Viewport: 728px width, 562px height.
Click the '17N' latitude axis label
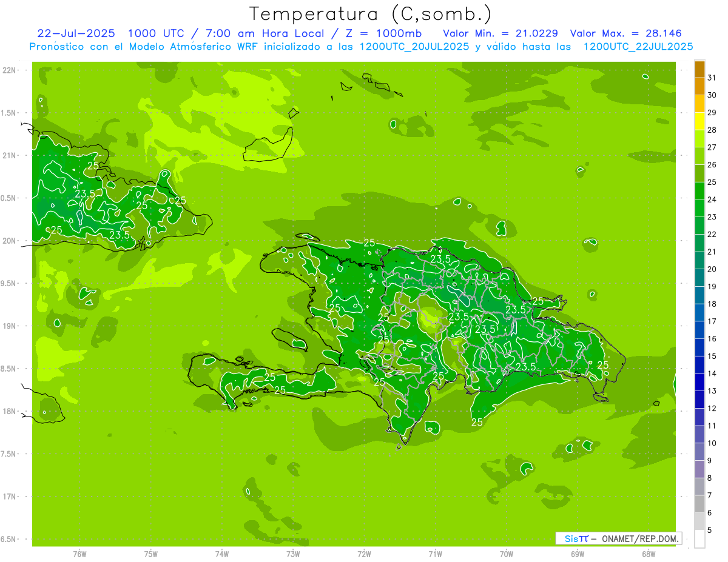[10, 497]
